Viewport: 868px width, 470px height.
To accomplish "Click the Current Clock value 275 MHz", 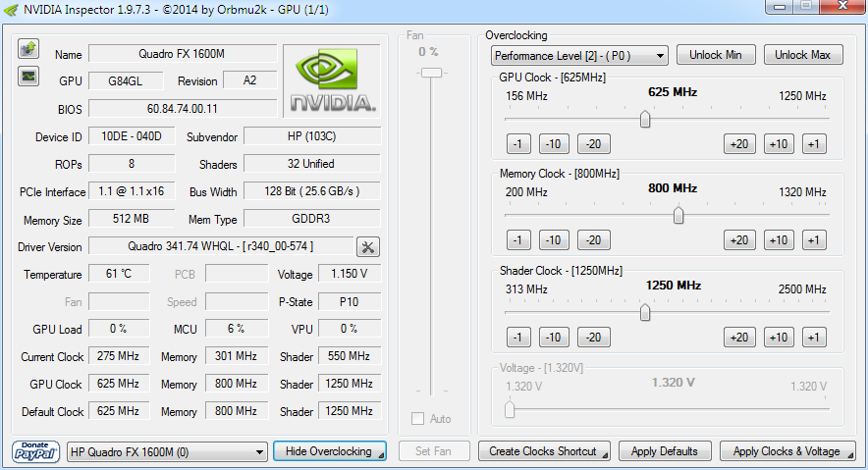I will coord(119,356).
